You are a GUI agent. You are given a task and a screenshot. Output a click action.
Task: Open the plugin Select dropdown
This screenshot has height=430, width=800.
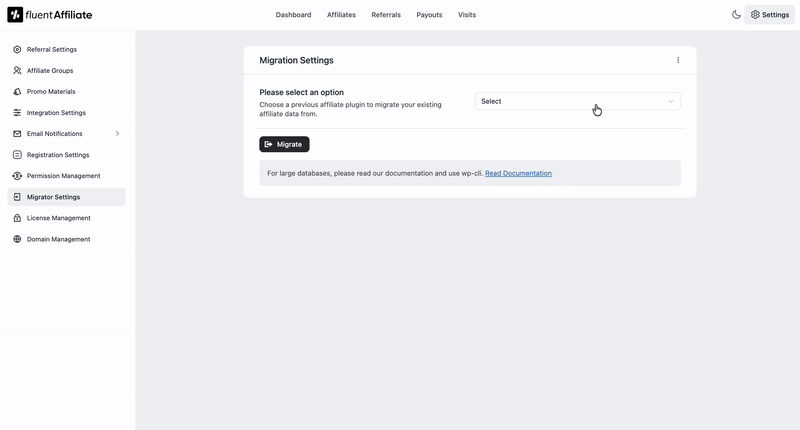click(577, 101)
